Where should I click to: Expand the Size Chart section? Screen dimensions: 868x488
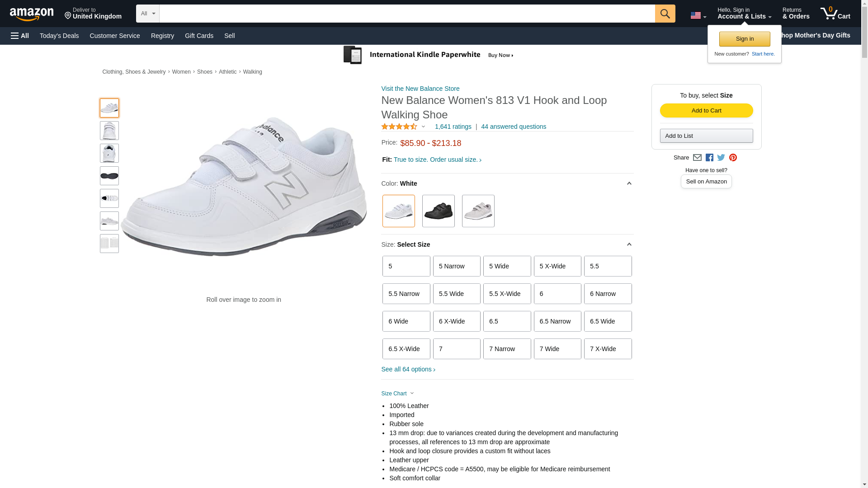397,394
